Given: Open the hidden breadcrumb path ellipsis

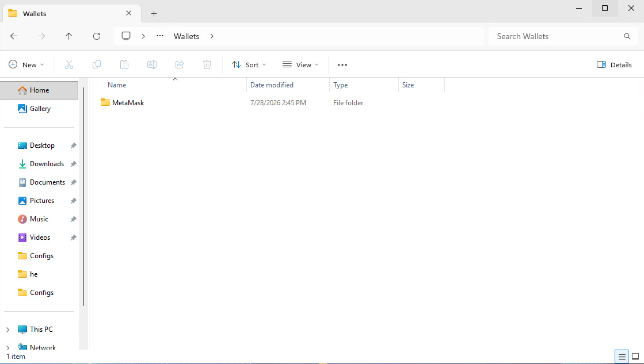Looking at the screenshot, I should coord(160,36).
